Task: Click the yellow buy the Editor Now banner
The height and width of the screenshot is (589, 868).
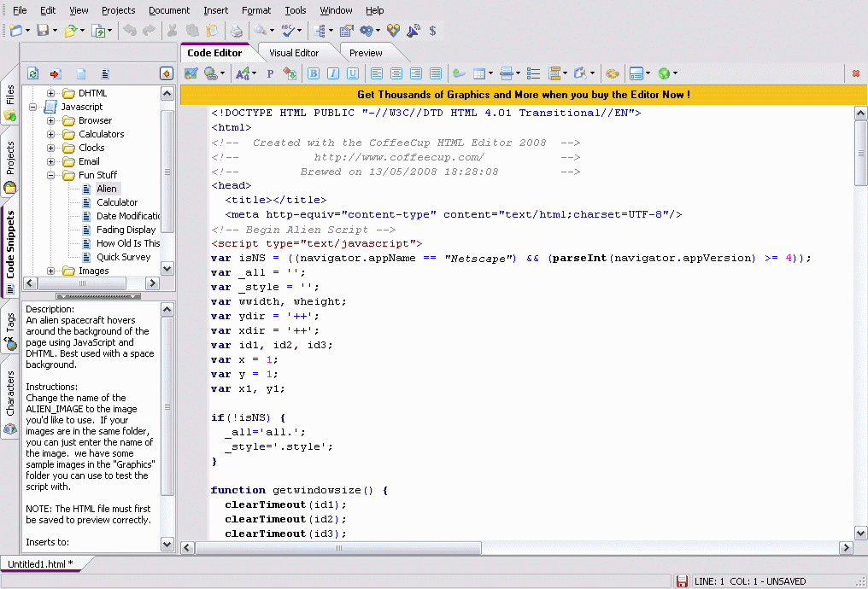Action: click(523, 95)
